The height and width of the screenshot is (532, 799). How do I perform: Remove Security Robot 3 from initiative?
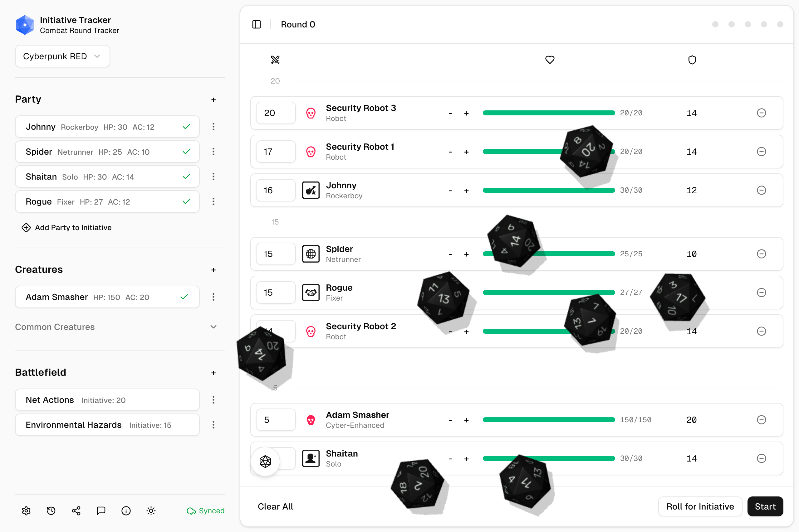click(761, 113)
